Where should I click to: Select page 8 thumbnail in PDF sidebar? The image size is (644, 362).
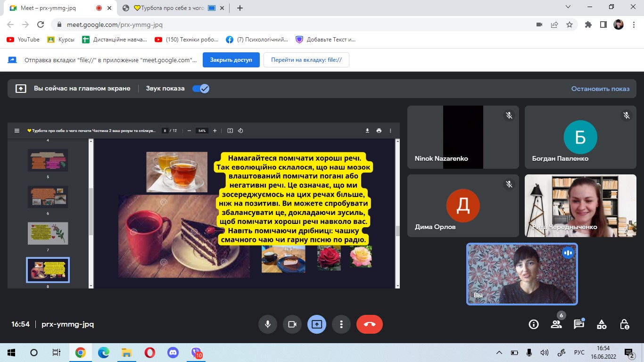[48, 270]
